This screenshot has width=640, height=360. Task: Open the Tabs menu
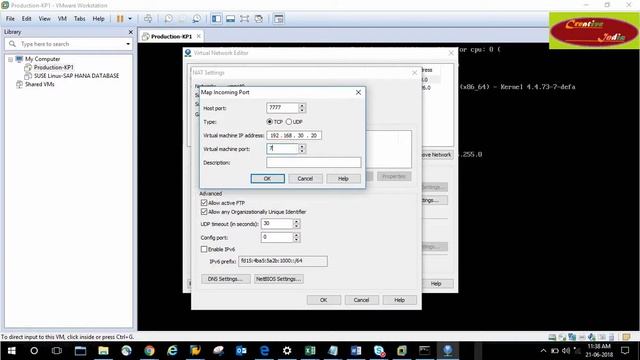[80, 19]
